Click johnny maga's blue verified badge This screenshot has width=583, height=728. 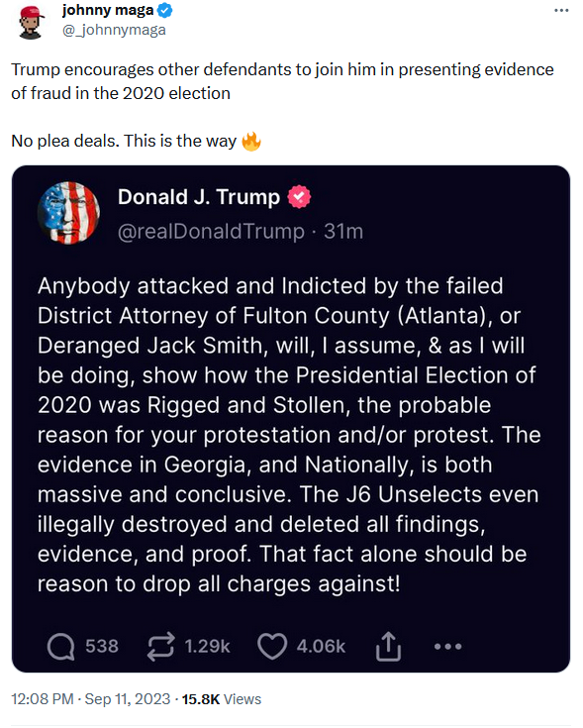pyautogui.click(x=165, y=10)
